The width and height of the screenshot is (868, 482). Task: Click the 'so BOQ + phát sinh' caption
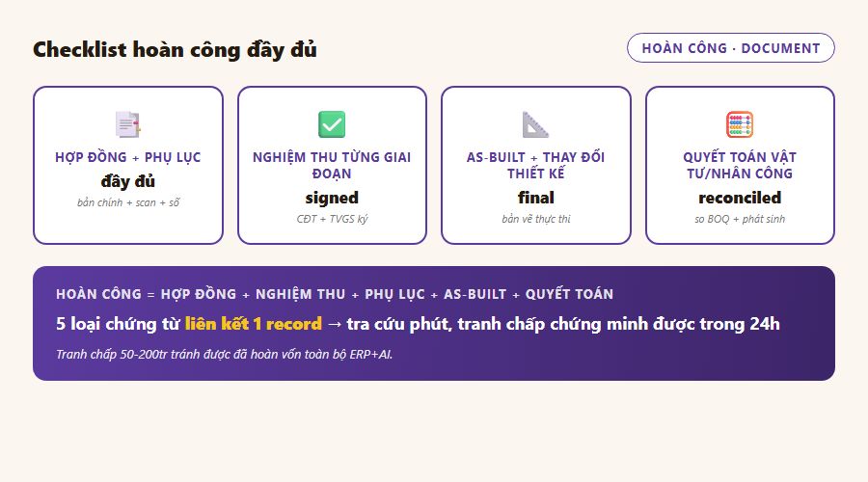pyautogui.click(x=740, y=219)
